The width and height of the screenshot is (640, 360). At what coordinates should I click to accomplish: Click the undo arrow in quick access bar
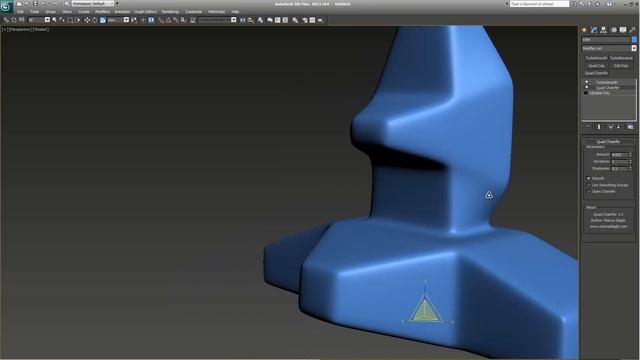(43, 4)
